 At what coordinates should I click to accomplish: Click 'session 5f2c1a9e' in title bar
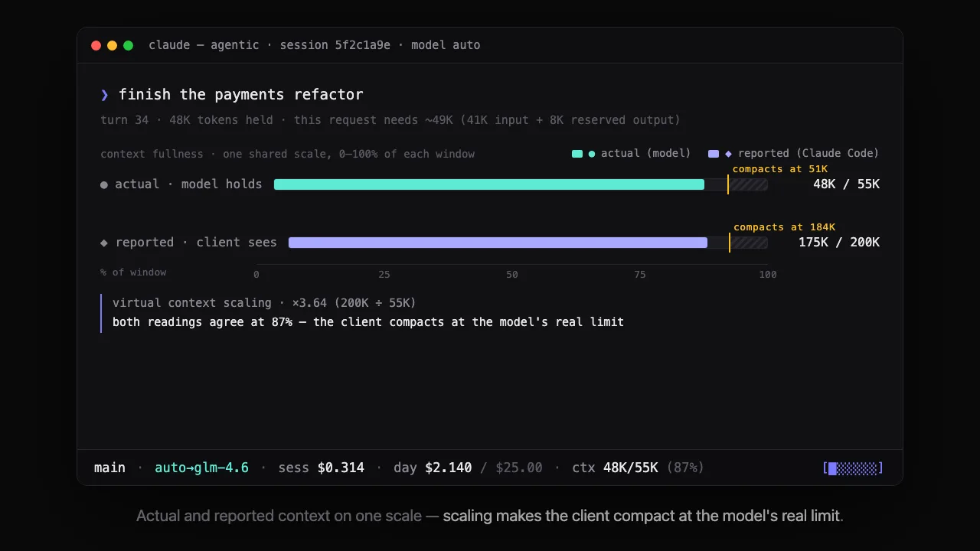[x=335, y=45]
